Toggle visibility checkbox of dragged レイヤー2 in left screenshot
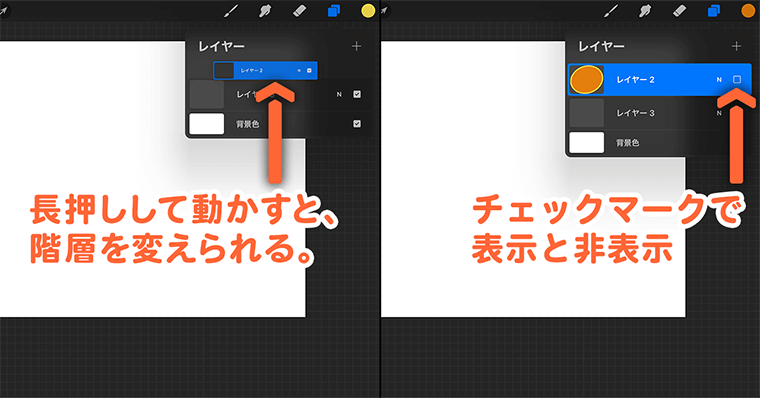 pyautogui.click(x=309, y=71)
